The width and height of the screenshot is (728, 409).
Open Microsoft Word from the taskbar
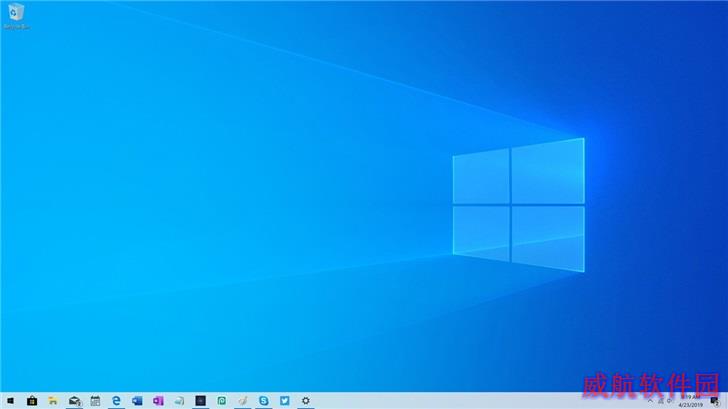[x=137, y=401]
